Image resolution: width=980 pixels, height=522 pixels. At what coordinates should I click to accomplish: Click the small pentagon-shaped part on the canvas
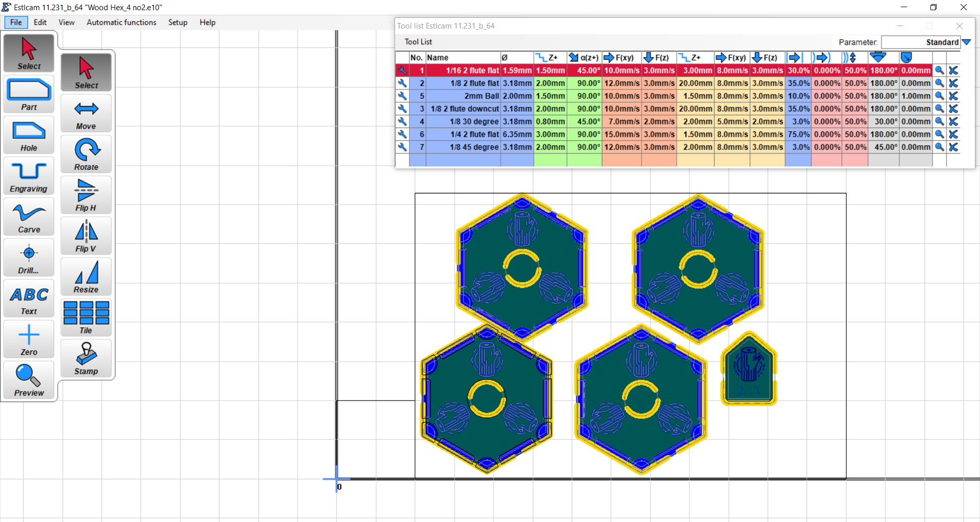tap(749, 369)
